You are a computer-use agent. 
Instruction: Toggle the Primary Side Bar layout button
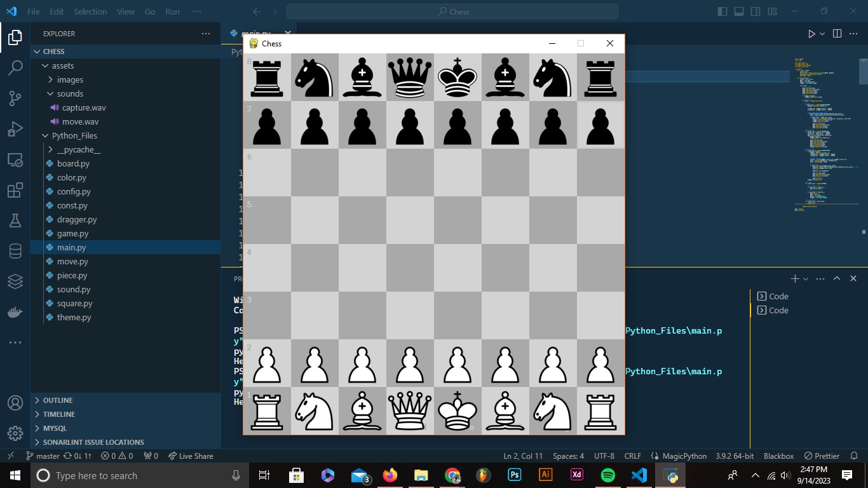tap(722, 11)
